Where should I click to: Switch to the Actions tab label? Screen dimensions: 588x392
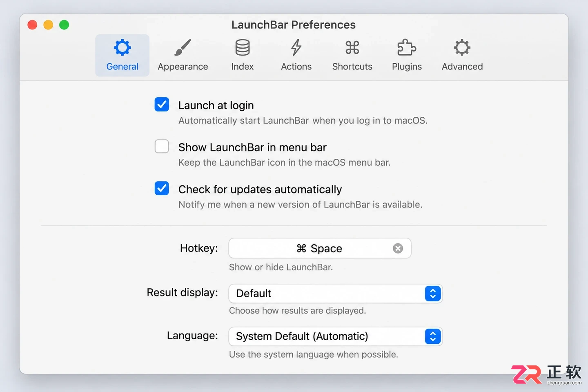(296, 67)
